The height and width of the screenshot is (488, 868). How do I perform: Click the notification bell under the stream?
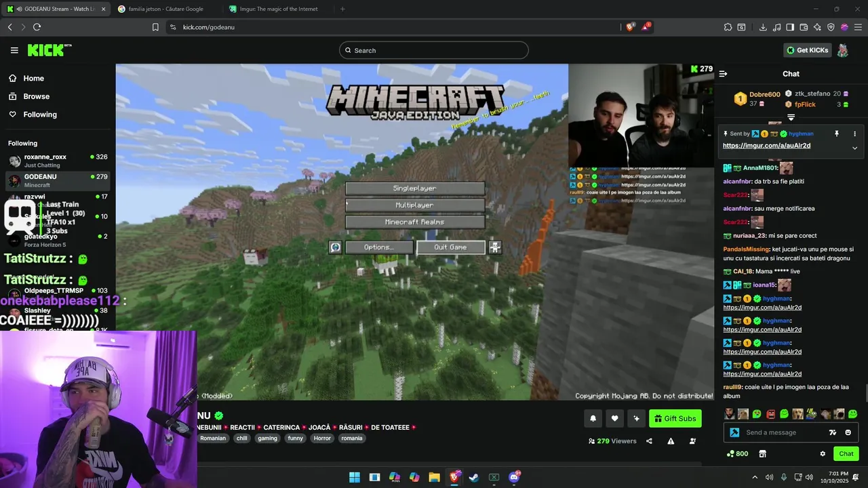[593, 419]
